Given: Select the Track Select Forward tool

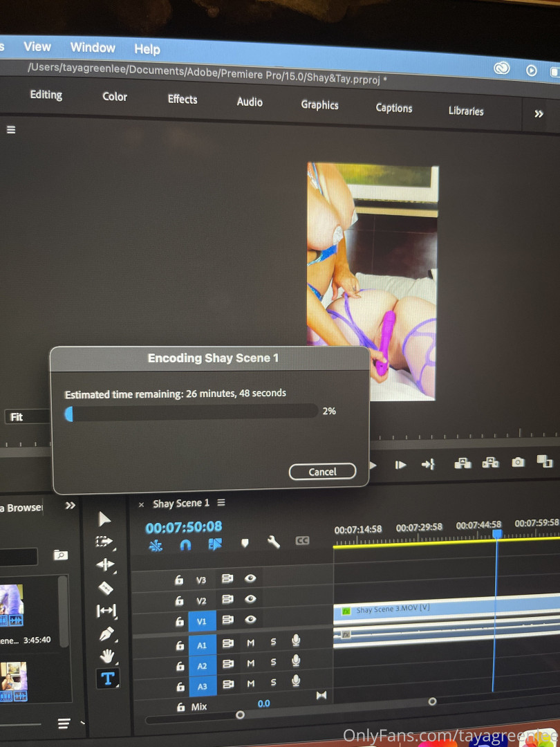Looking at the screenshot, I should pos(104,542).
